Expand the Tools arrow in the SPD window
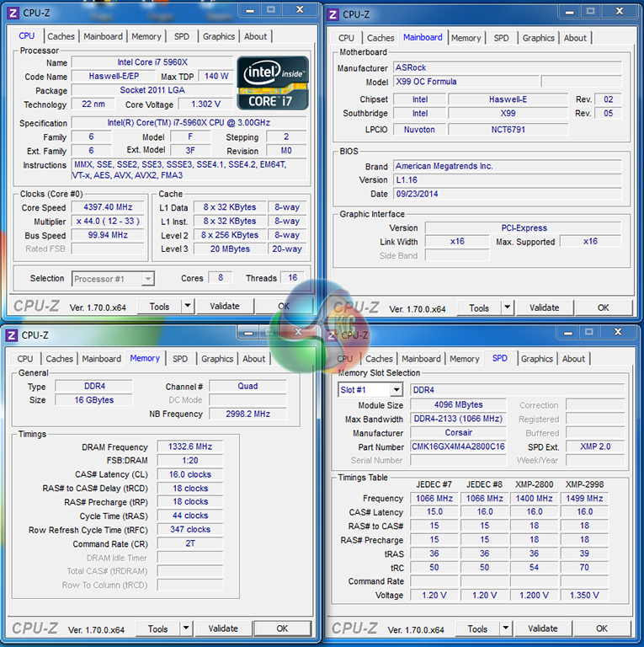 (x=506, y=628)
